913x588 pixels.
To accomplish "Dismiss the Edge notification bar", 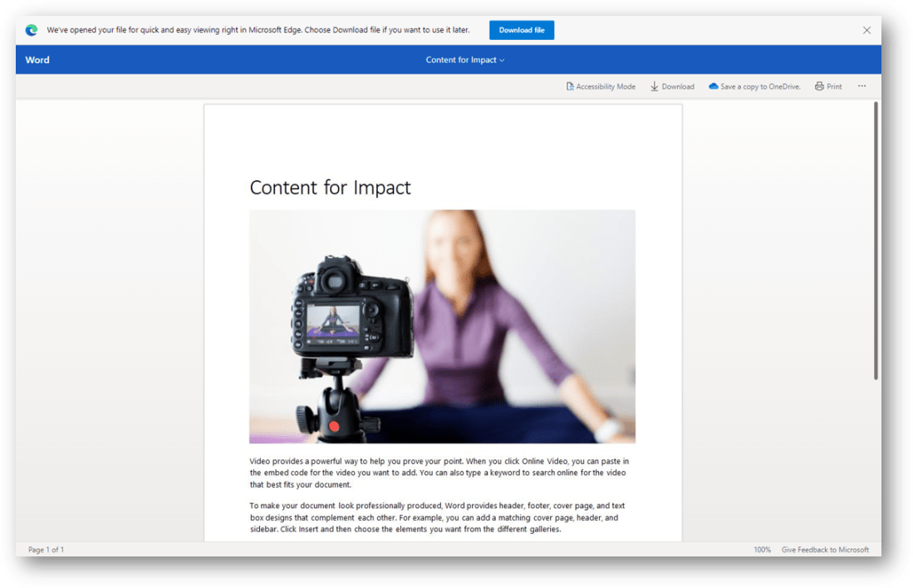I will point(866,30).
